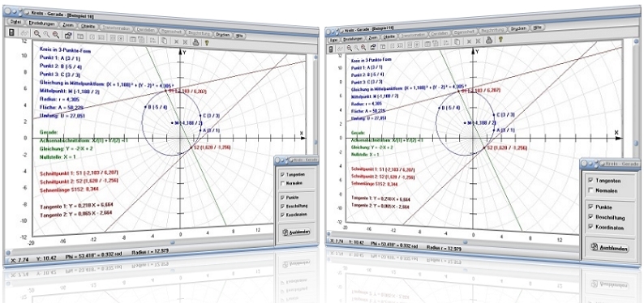
Task: Click binoculars icon in left window toolbar
Action: coord(24,32)
